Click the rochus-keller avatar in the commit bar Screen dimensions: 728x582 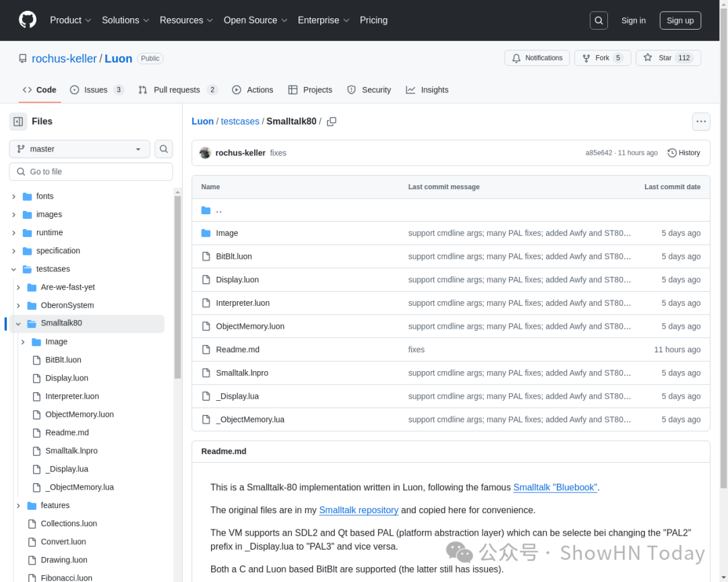(x=205, y=153)
